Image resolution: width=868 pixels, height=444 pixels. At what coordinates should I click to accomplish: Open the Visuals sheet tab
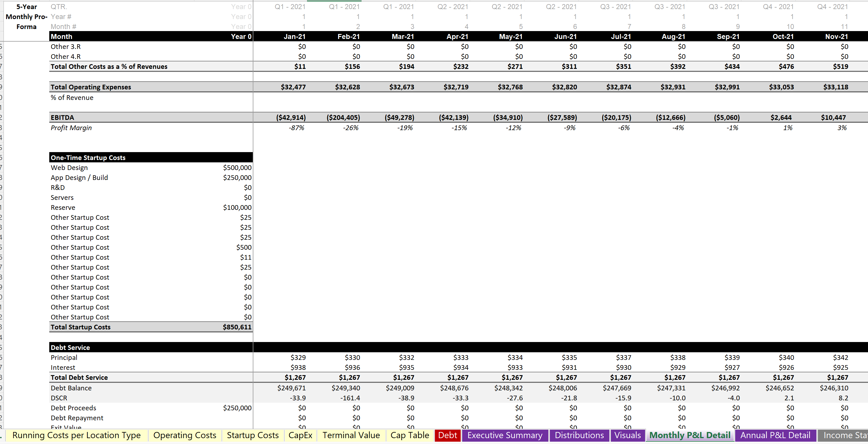tap(628, 435)
